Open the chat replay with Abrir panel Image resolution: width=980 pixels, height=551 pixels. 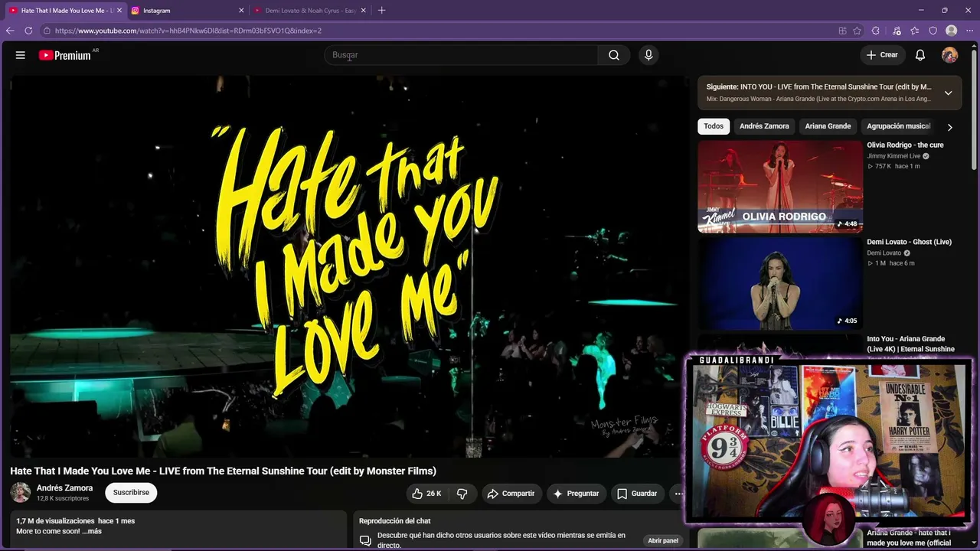663,540
